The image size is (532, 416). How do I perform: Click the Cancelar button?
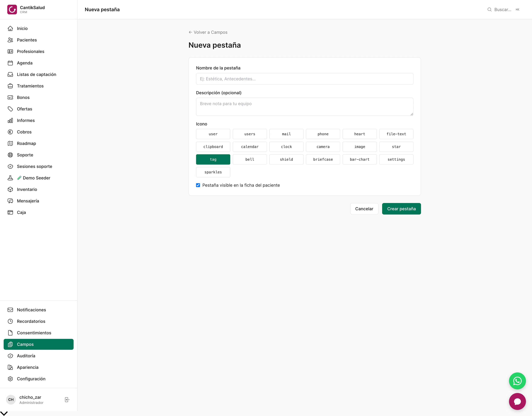pos(364,209)
